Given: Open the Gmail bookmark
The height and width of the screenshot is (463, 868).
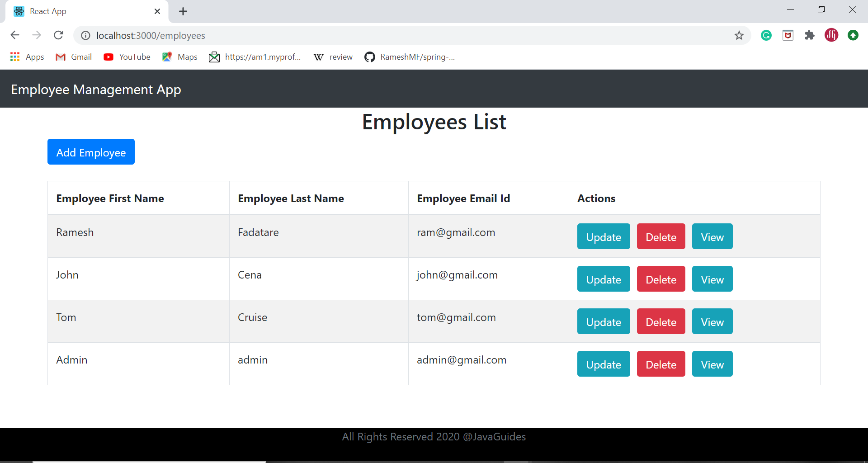Looking at the screenshot, I should coord(74,57).
